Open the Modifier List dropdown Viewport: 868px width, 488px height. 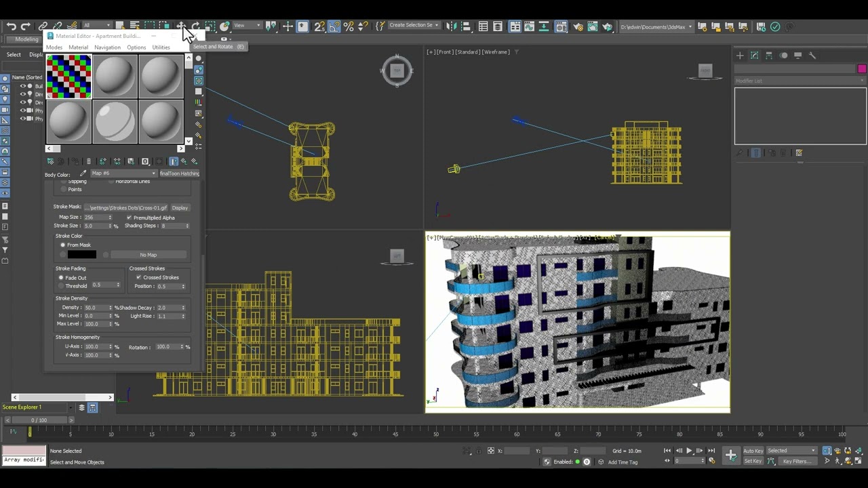(x=800, y=81)
